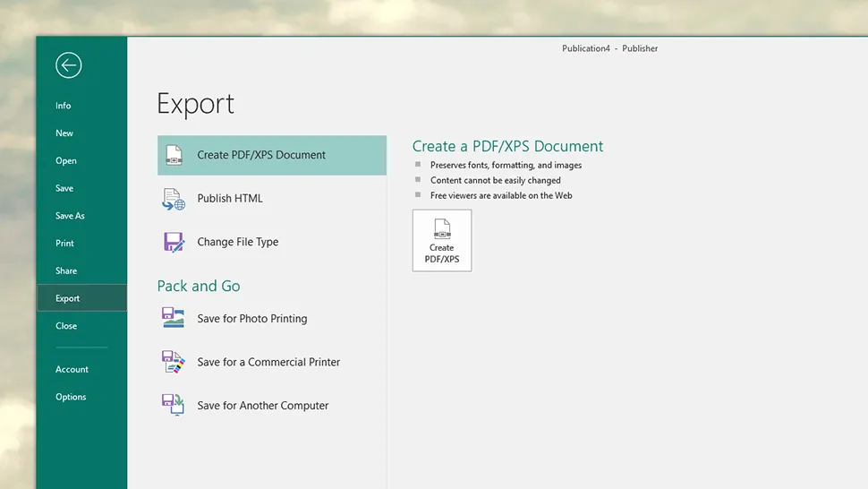This screenshot has width=868, height=489.
Task: Select Export in the sidebar
Action: tap(67, 298)
